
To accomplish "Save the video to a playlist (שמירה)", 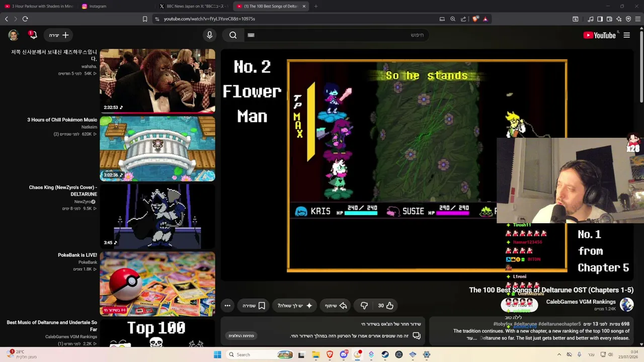I will (254, 306).
